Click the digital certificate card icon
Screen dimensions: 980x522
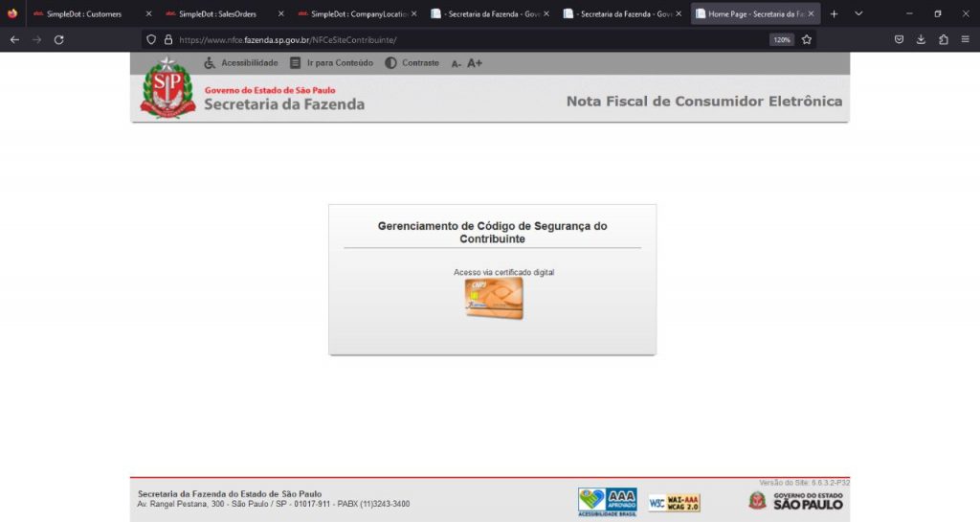coord(494,298)
